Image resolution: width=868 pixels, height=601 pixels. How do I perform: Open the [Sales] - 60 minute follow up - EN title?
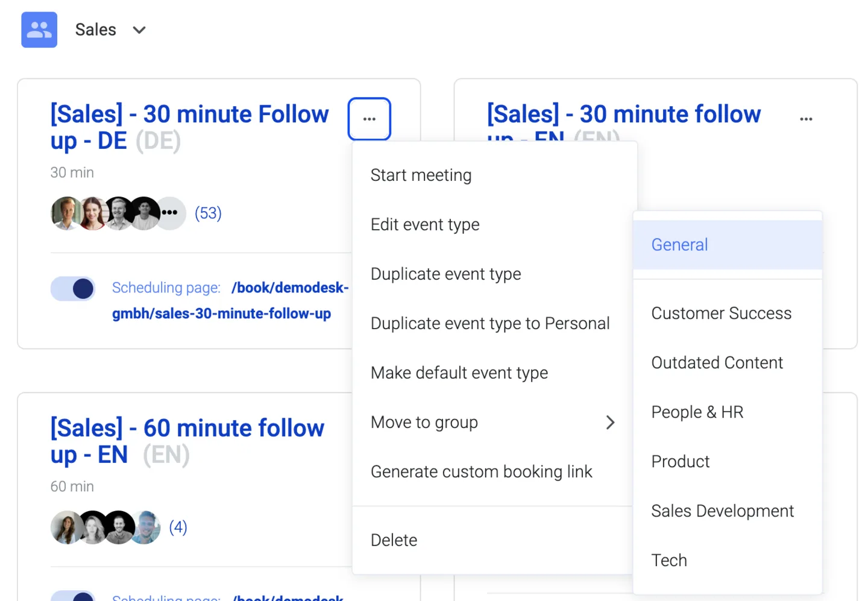tap(187, 441)
